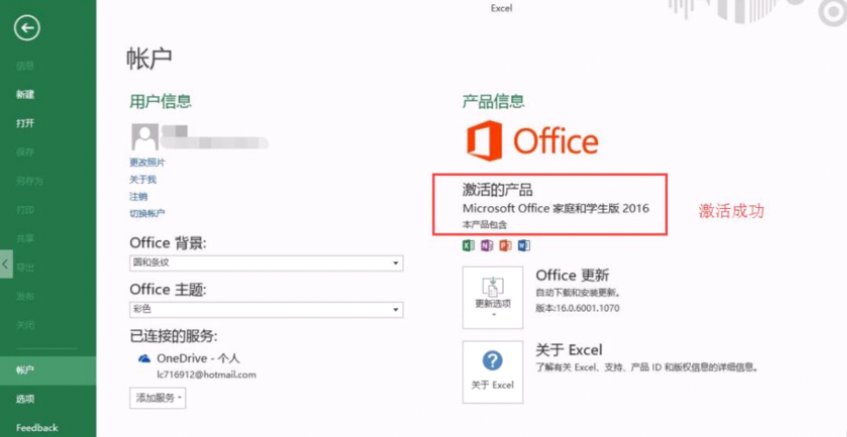Click the 自动下载和安装更新 text
This screenshot has width=847, height=437.
tap(577, 293)
